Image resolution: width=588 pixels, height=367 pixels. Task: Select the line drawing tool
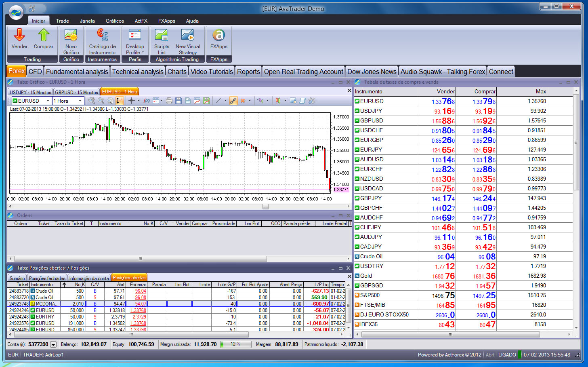(x=218, y=101)
